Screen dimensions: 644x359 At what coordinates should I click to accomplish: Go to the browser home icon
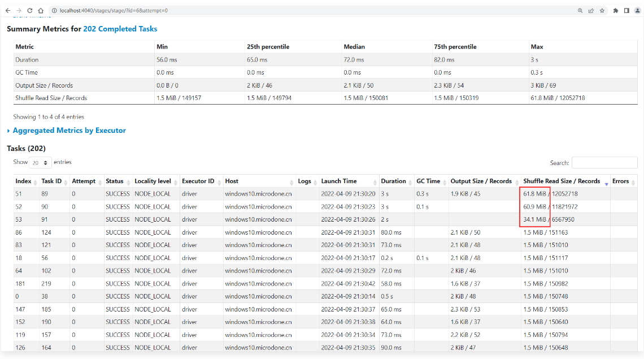(41, 11)
